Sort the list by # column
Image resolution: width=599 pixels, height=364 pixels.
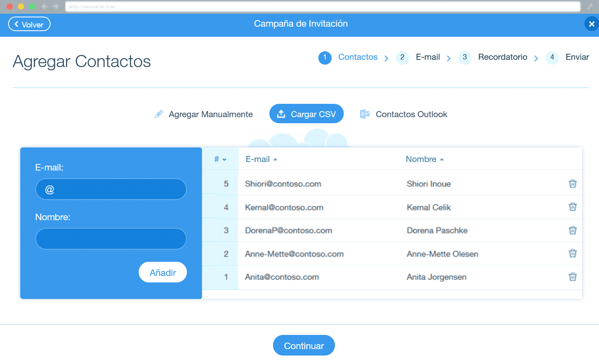[x=220, y=159]
